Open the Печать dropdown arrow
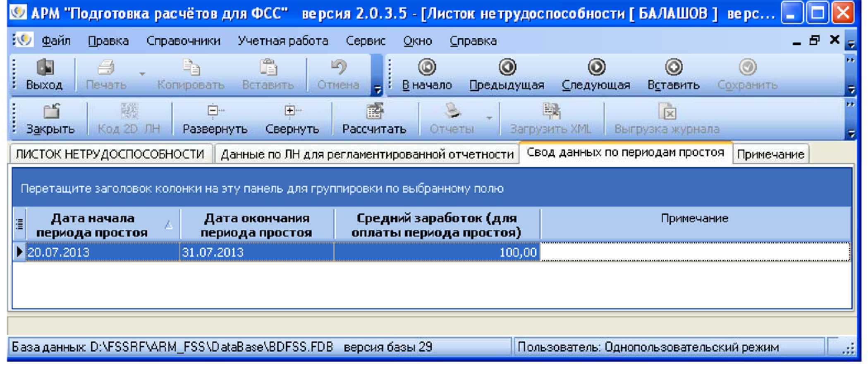Viewport: 868px width, 368px height. [x=142, y=75]
